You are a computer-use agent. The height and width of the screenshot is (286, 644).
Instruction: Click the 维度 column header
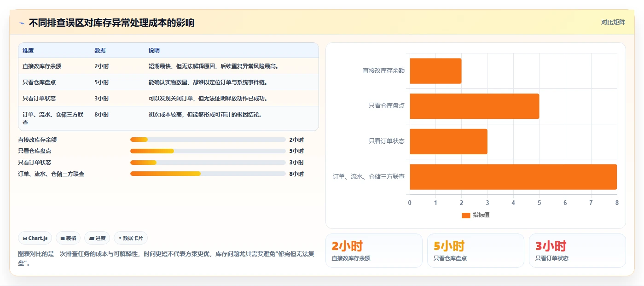(28, 51)
